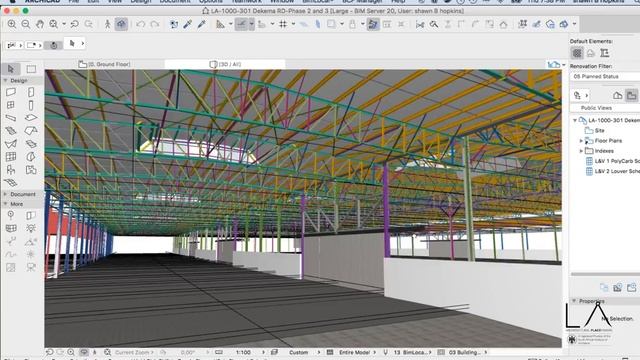This screenshot has height=360, width=640.
Task: Go to previous zoom
Action: click(75, 24)
